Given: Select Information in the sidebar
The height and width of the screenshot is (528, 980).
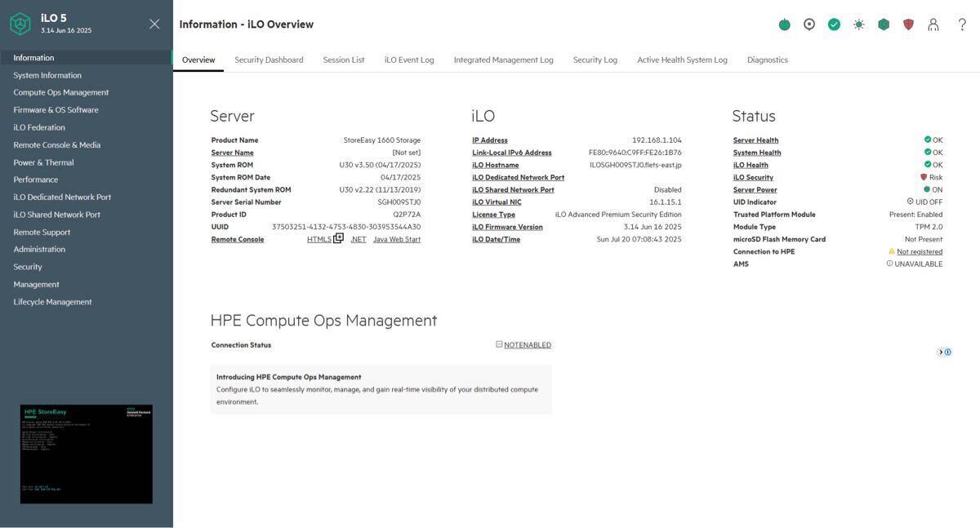Looking at the screenshot, I should pos(87,58).
